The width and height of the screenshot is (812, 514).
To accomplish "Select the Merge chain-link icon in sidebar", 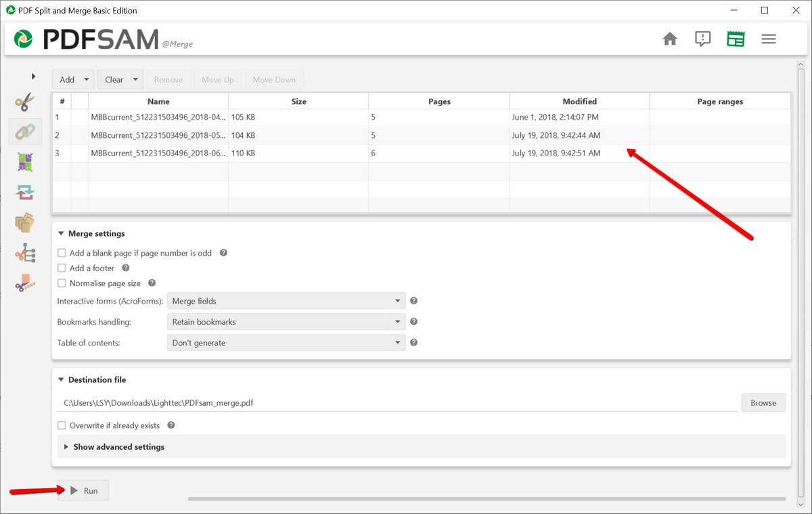I will click(x=25, y=132).
